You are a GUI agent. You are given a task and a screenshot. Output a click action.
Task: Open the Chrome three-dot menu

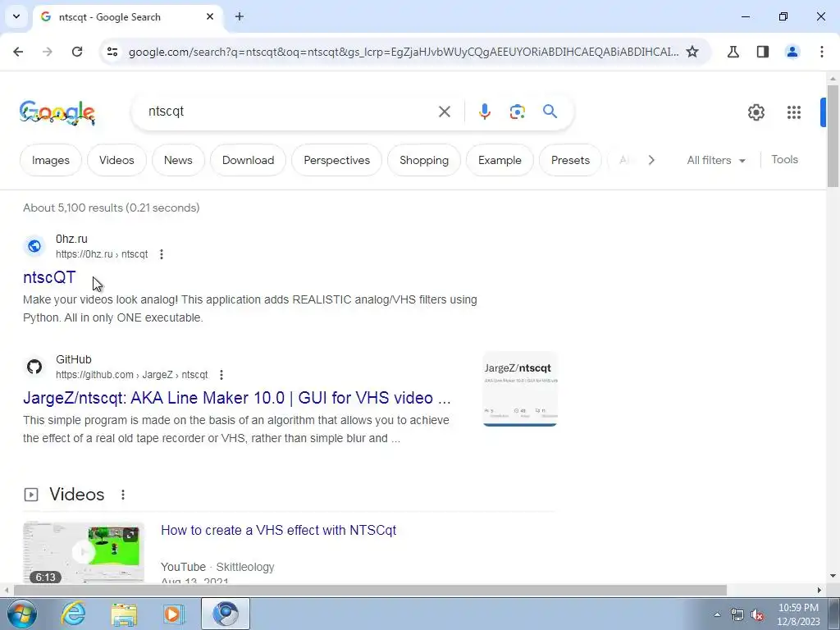(821, 52)
